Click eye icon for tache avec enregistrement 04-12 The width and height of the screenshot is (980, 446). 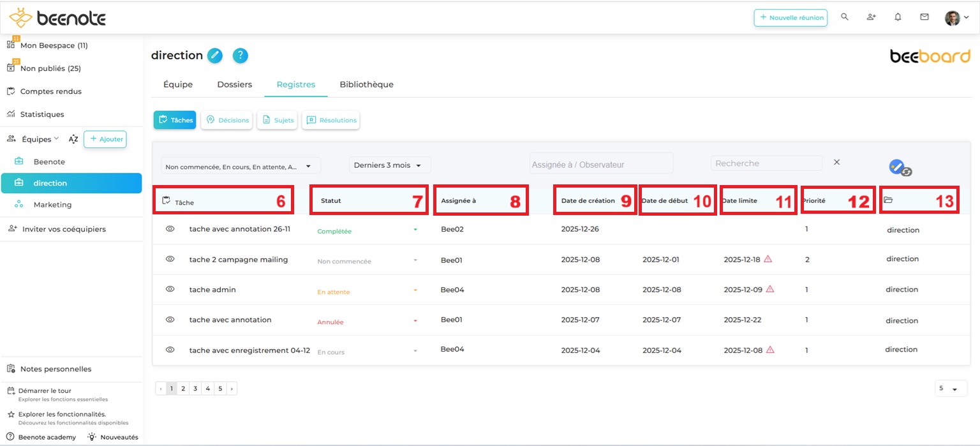click(170, 350)
